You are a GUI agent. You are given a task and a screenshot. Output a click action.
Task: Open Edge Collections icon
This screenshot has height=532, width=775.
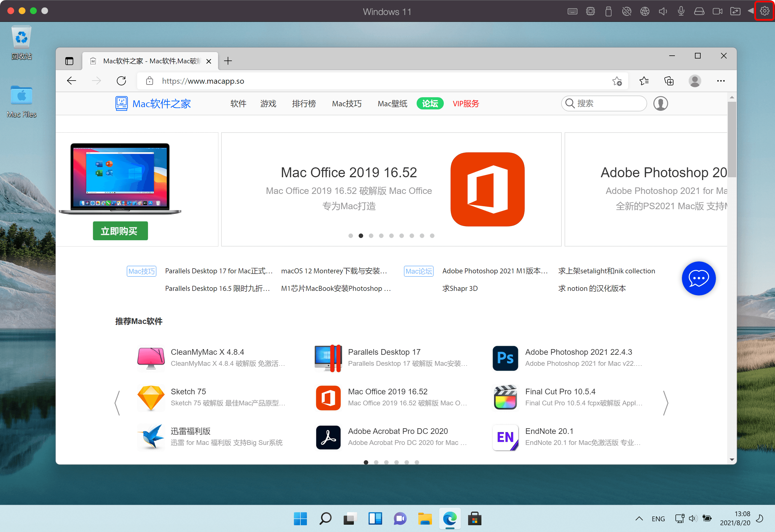pos(669,81)
